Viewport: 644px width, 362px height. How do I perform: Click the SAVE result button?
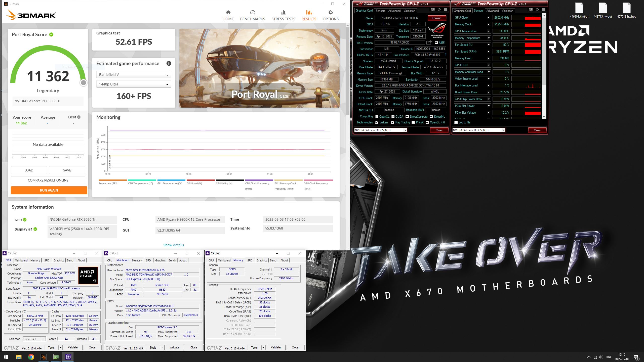(67, 170)
